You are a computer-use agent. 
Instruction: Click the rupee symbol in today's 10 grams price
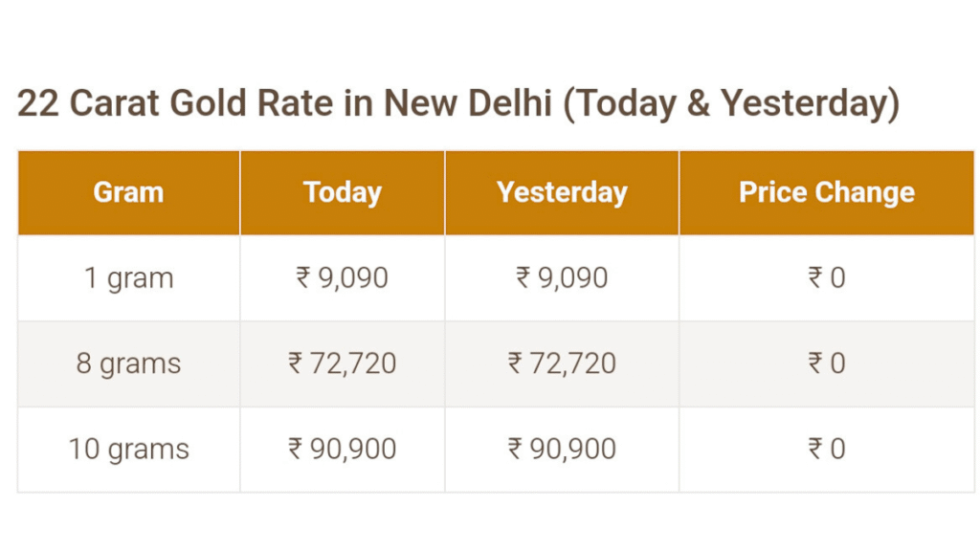pos(295,450)
